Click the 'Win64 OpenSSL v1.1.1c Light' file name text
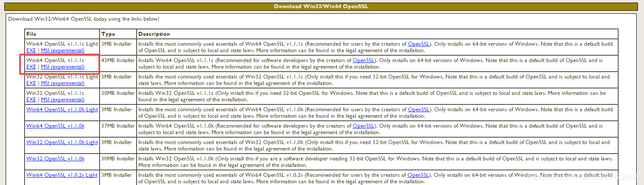 click(x=62, y=44)
